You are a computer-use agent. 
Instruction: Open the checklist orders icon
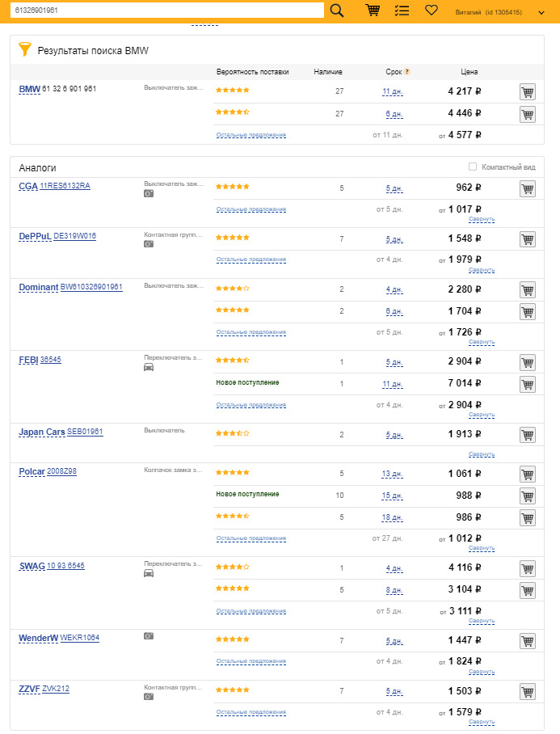tap(402, 11)
